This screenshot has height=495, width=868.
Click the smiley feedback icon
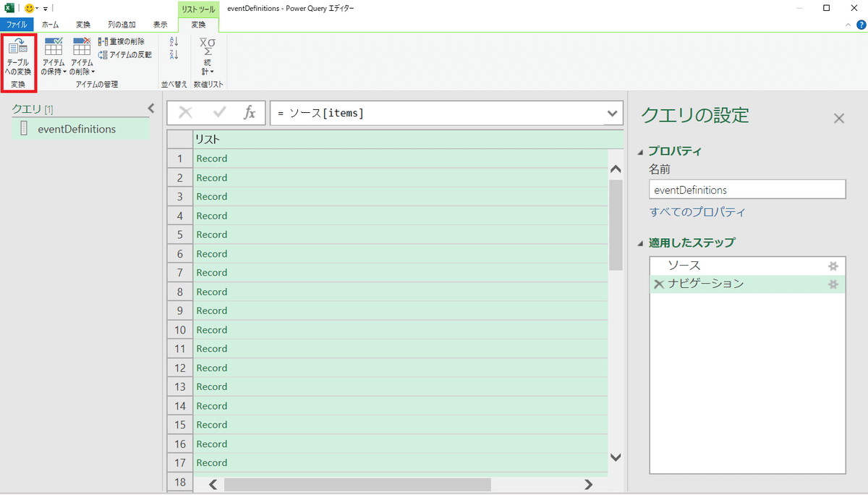pos(30,8)
